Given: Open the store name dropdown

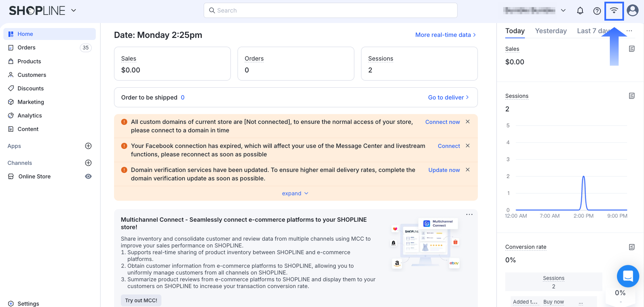Looking at the screenshot, I should click(563, 10).
